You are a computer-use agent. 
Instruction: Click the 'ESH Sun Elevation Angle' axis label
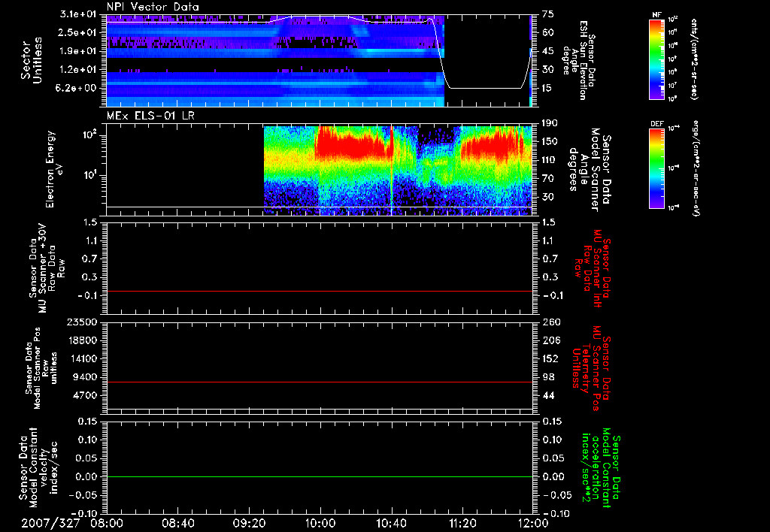coord(578,60)
